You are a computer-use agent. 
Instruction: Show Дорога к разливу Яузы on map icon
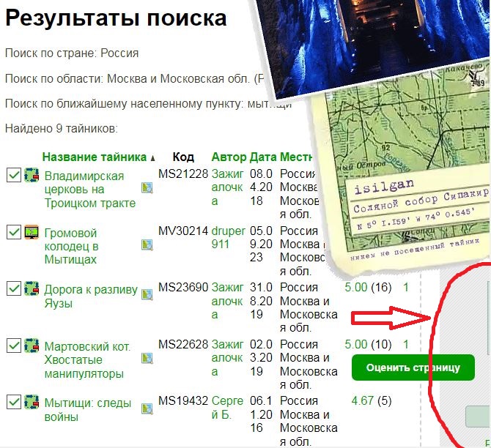(147, 294)
